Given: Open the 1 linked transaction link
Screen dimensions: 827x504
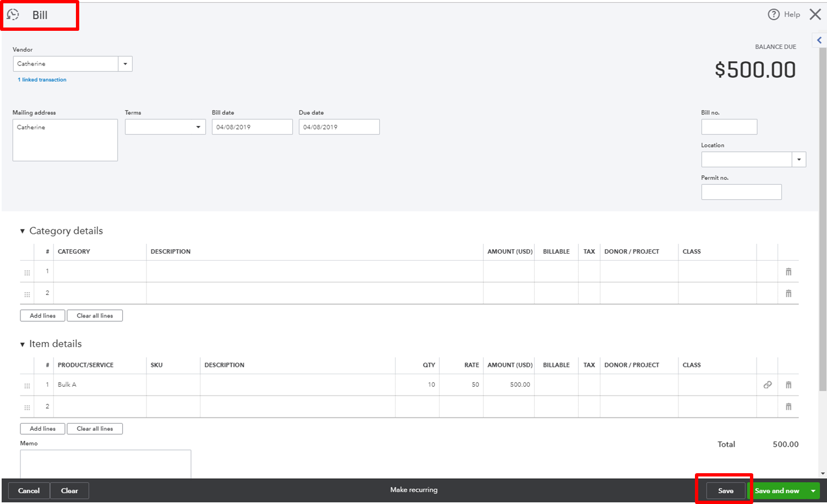Looking at the screenshot, I should [x=42, y=79].
